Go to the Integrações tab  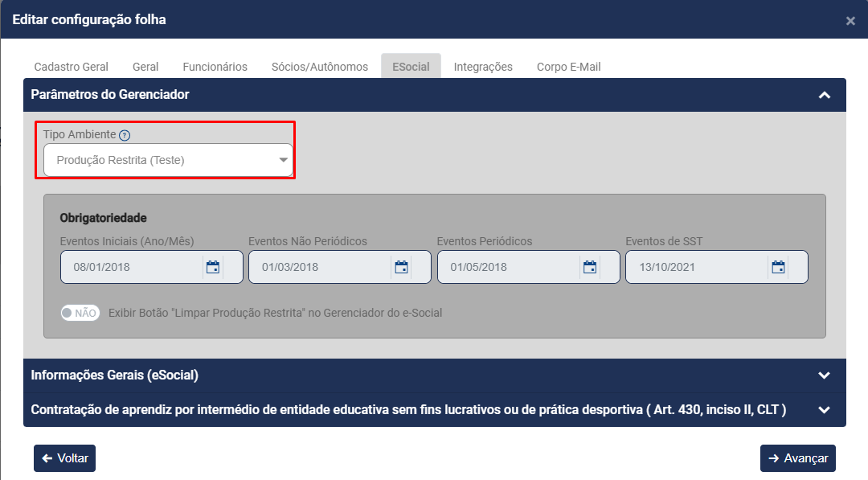click(x=483, y=67)
